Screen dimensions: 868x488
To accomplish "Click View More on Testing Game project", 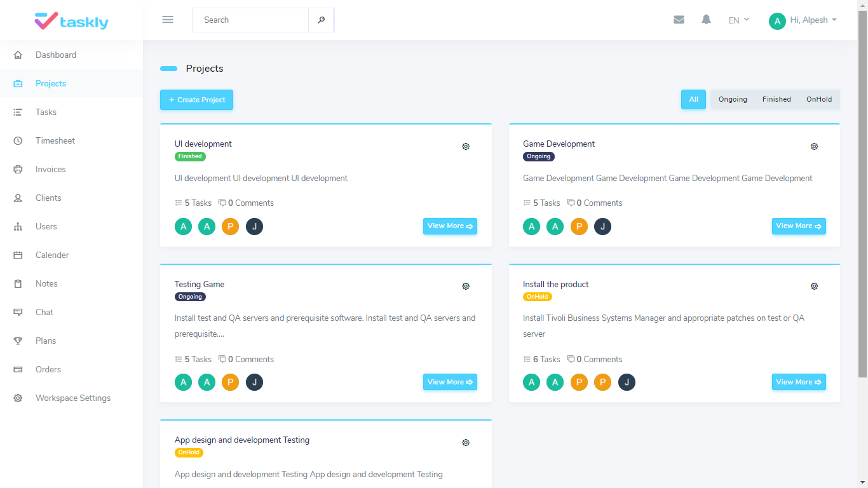I will point(450,382).
